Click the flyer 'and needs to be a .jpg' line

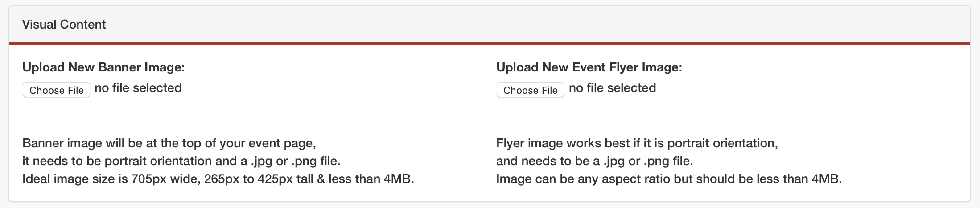[x=594, y=161]
